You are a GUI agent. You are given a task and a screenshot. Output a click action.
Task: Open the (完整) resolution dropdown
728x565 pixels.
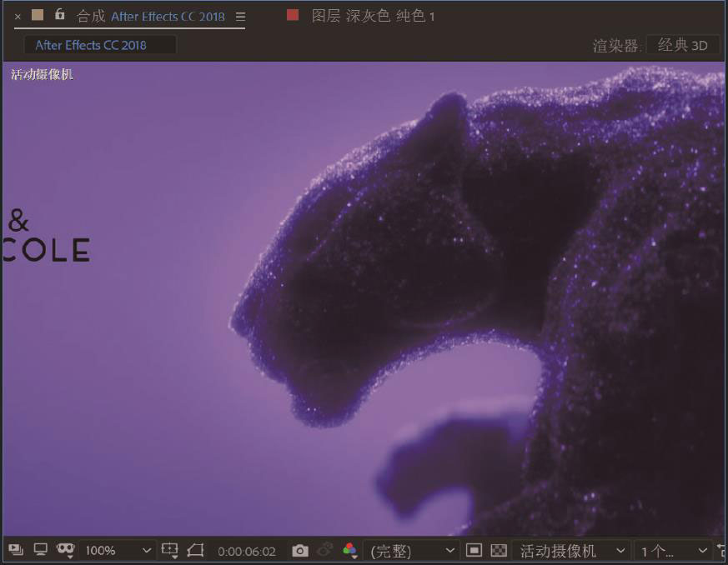pyautogui.click(x=411, y=551)
